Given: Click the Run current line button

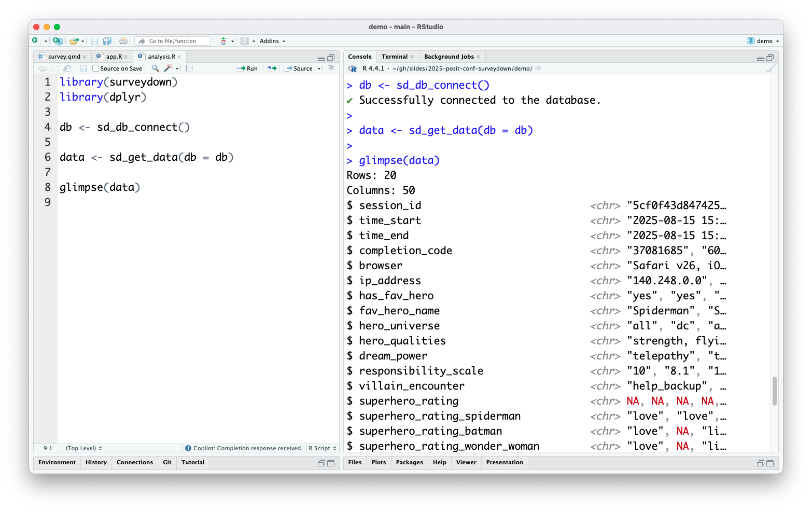Looking at the screenshot, I should point(247,68).
